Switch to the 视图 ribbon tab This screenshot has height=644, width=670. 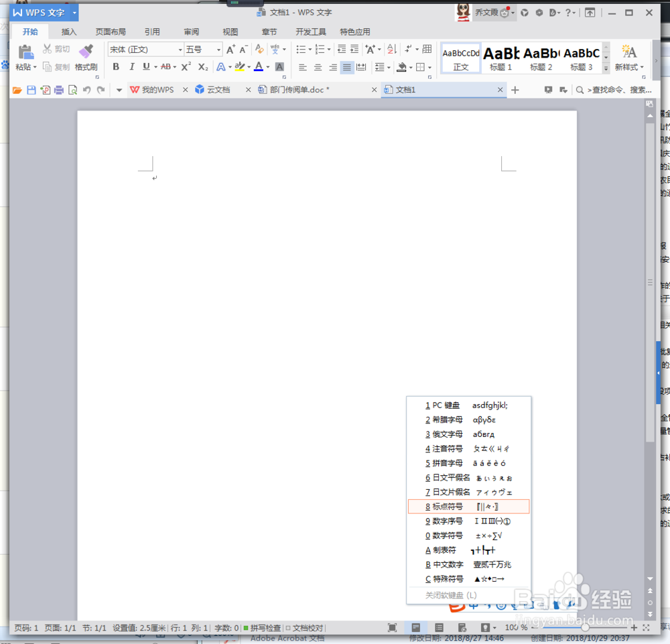230,31
